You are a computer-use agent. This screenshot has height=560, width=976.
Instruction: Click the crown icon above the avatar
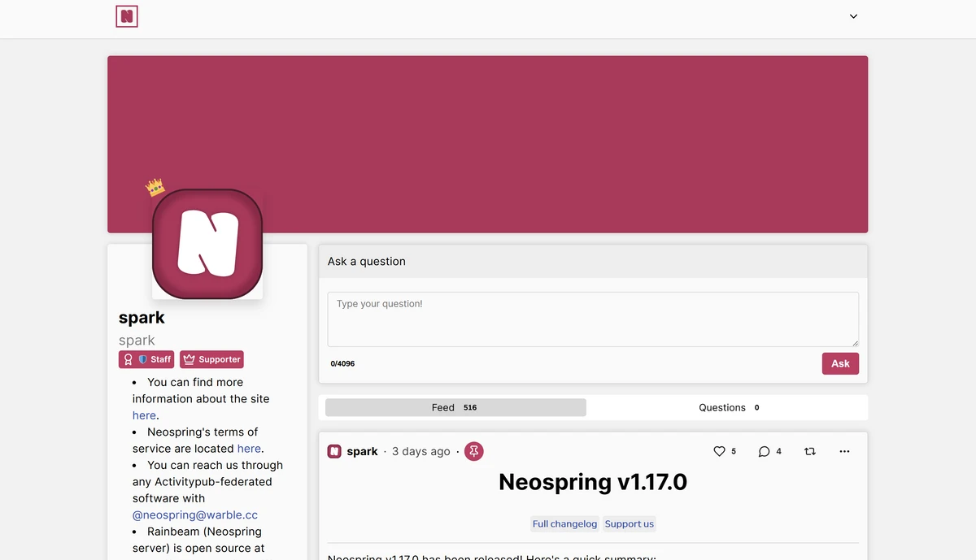click(155, 188)
